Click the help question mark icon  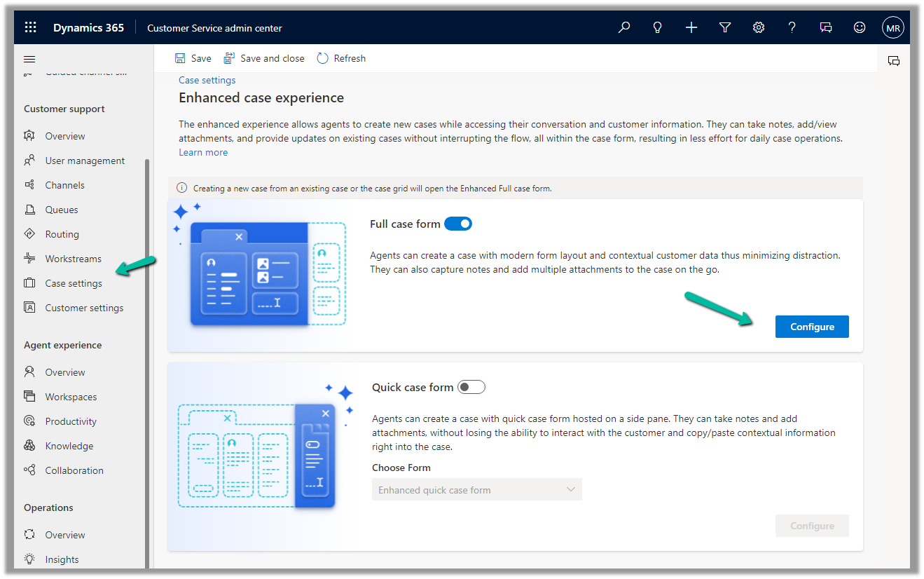(x=792, y=27)
